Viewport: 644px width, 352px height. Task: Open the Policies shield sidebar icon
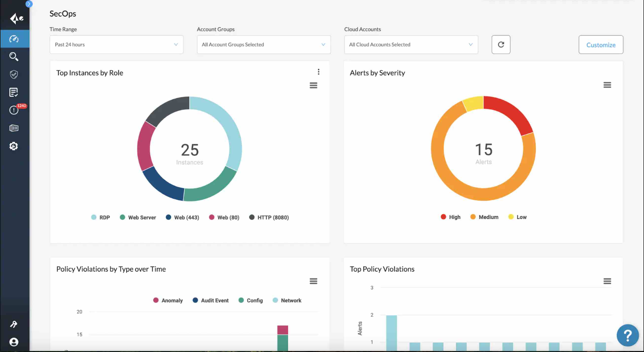[x=14, y=74]
